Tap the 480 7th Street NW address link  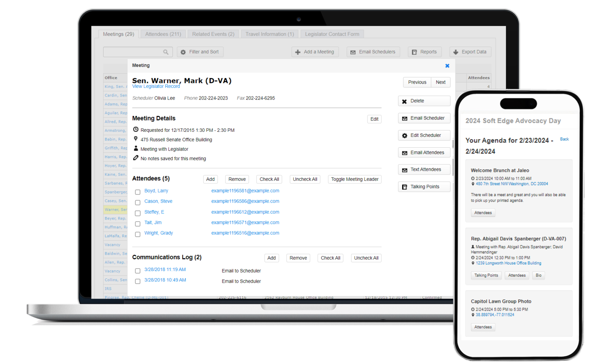pyautogui.click(x=512, y=184)
